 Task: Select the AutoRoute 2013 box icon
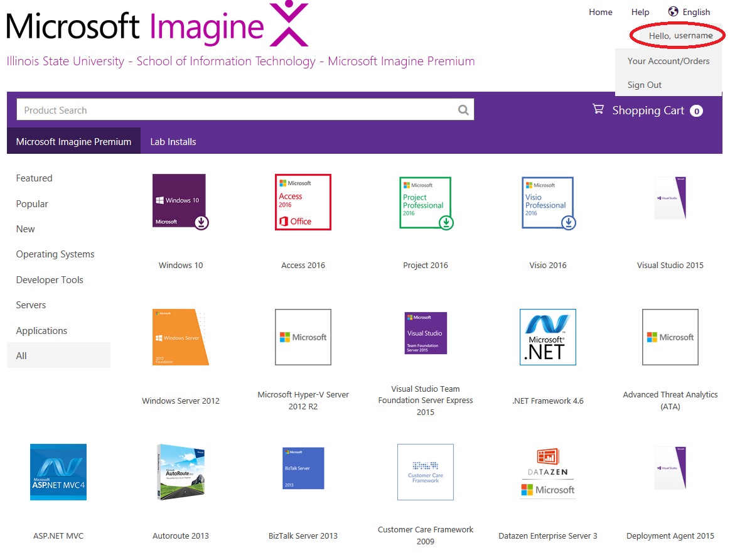click(181, 472)
